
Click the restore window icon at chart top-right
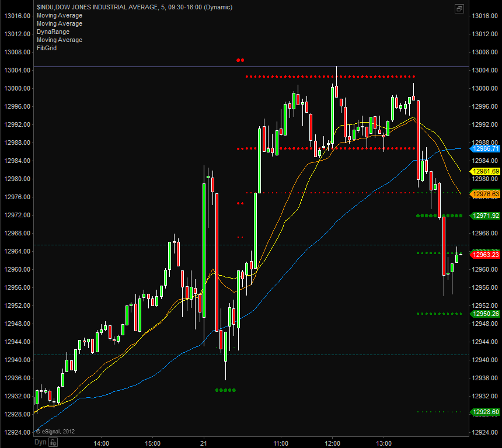[x=459, y=9]
